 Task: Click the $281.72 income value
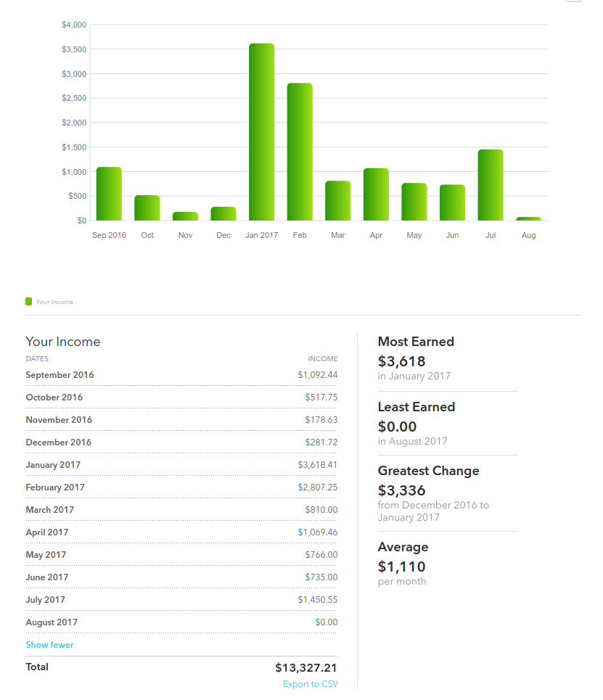point(321,442)
